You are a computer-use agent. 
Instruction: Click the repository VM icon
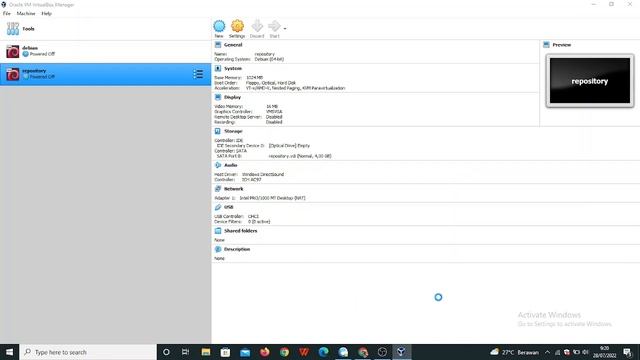coord(13,74)
